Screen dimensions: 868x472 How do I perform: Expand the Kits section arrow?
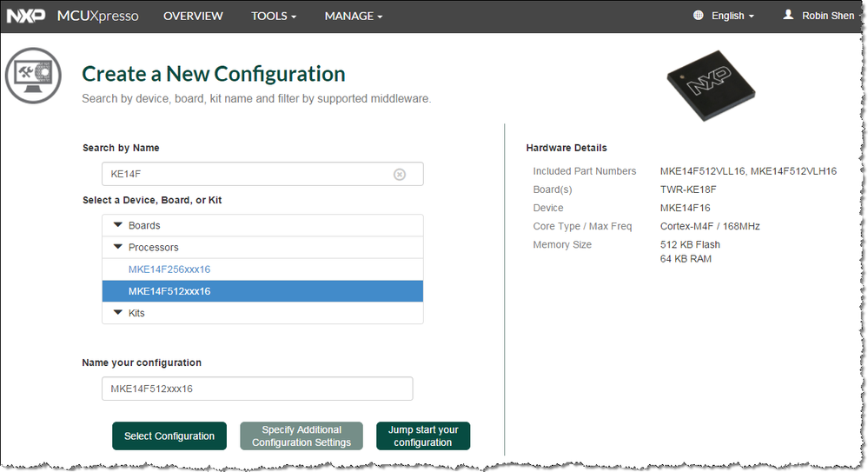[x=118, y=312]
